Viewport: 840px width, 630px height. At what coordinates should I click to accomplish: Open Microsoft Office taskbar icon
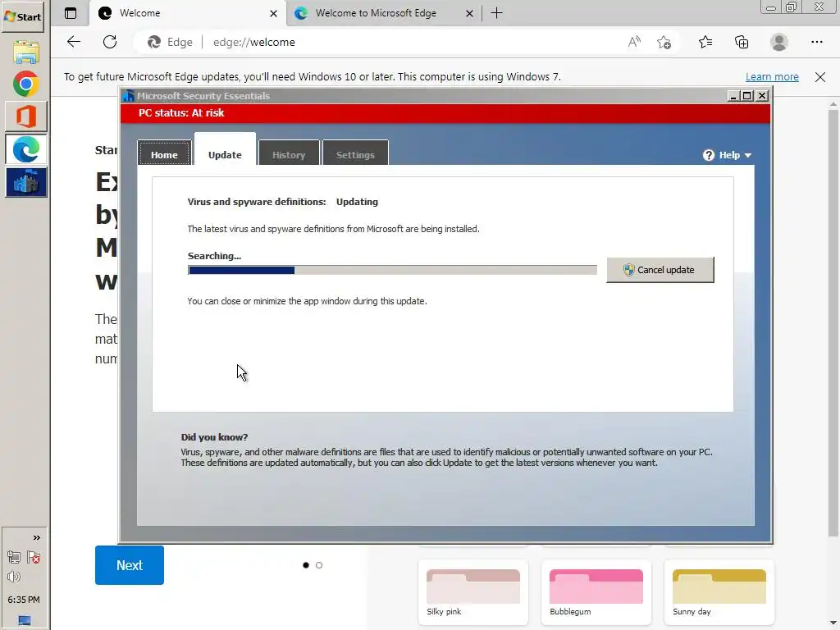[x=25, y=116]
